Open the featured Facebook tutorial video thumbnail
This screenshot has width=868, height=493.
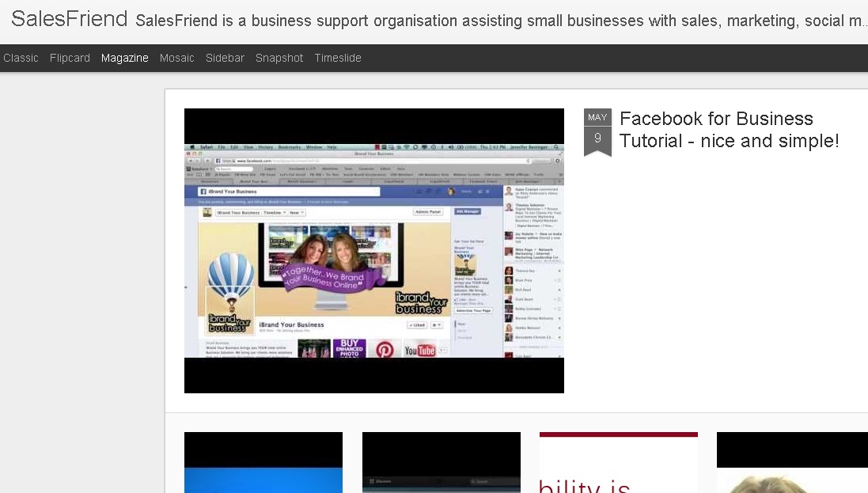point(374,251)
